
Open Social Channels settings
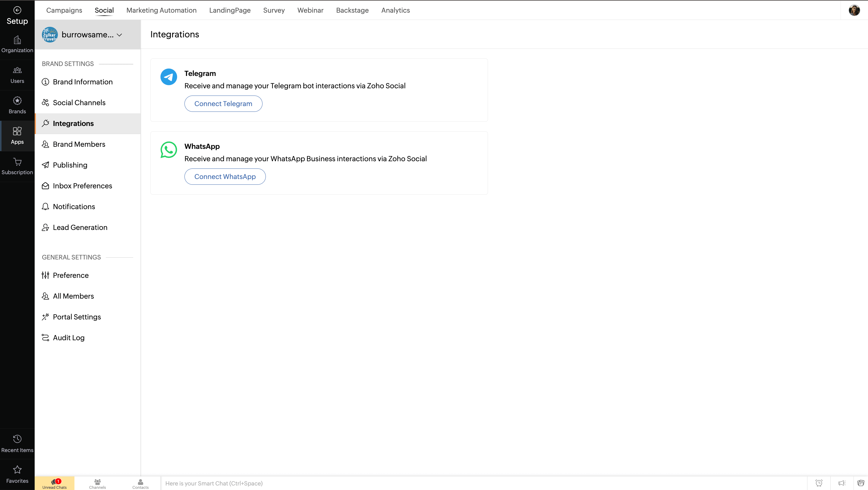79,102
